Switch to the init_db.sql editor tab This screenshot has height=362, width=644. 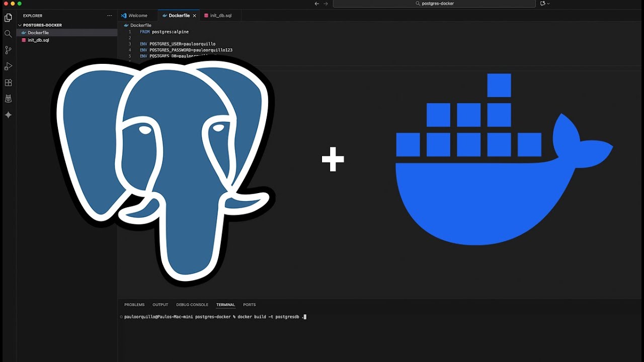(x=221, y=16)
